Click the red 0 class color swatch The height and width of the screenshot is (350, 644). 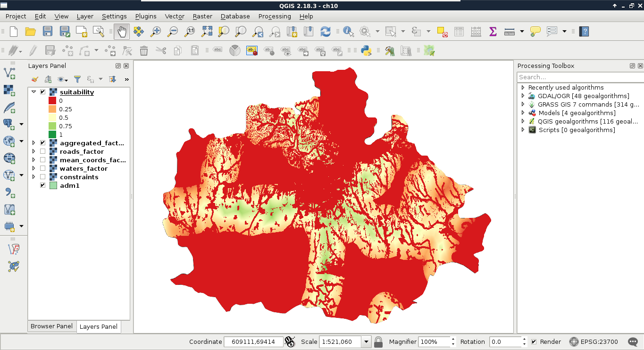click(52, 100)
